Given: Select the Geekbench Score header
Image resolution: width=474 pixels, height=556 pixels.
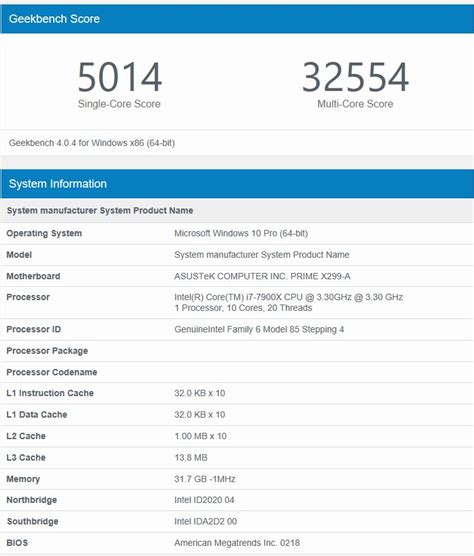Looking at the screenshot, I should (54, 19).
